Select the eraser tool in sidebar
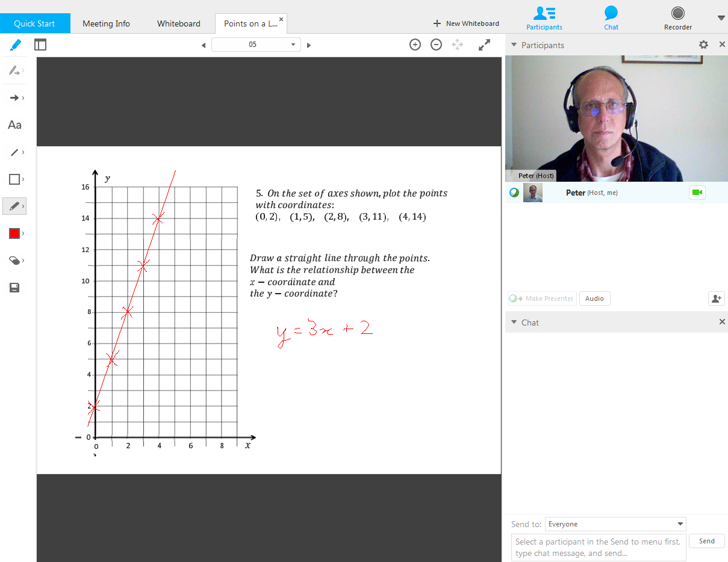 [x=14, y=261]
